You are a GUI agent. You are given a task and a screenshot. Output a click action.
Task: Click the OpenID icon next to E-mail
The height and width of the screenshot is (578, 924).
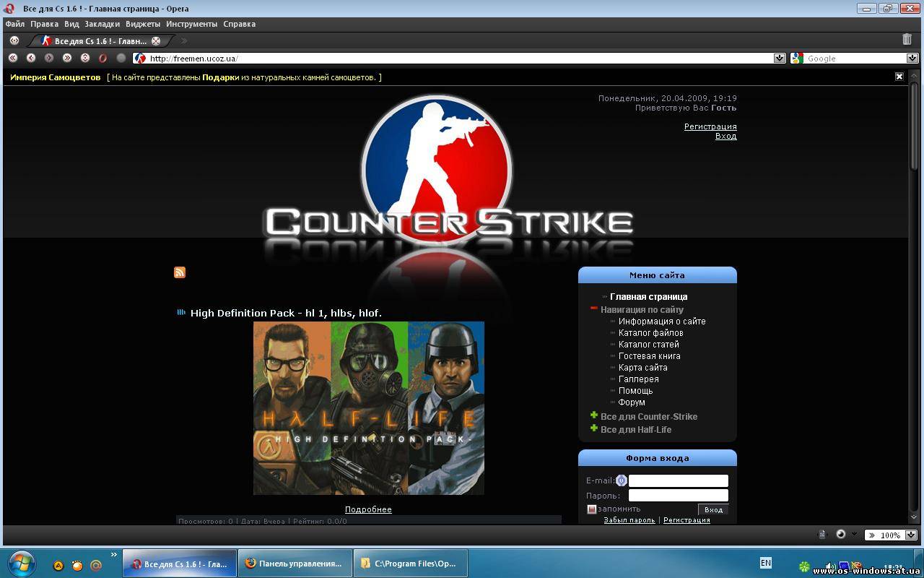click(x=622, y=480)
